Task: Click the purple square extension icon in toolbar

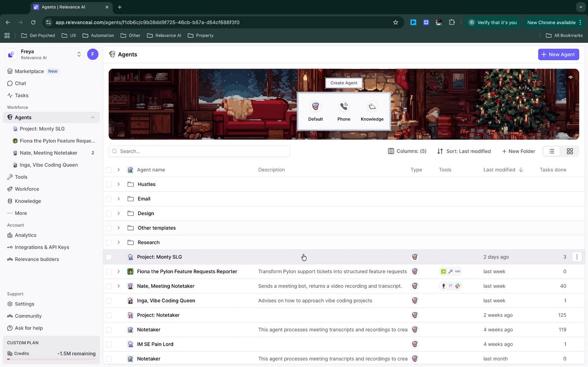Action: tap(426, 22)
